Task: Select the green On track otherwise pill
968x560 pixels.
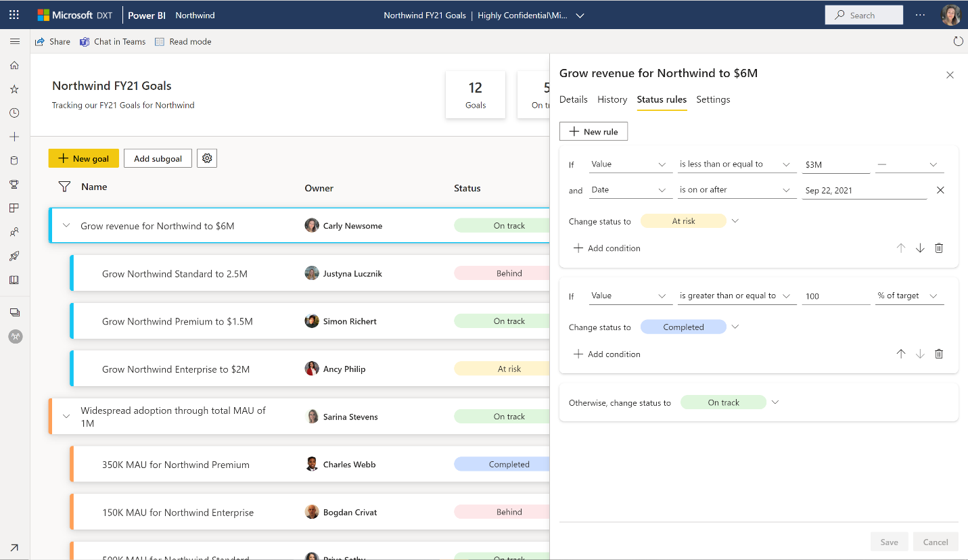Action: [x=723, y=402]
